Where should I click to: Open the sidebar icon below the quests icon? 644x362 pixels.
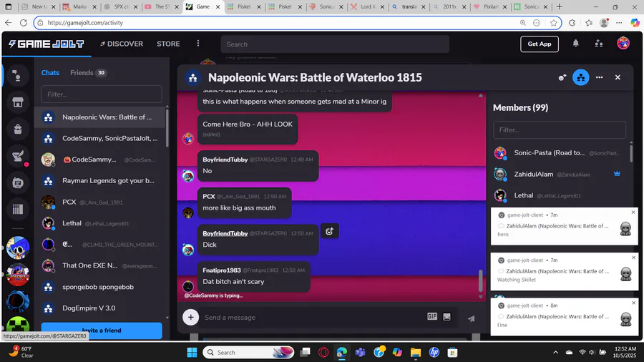pos(17,182)
